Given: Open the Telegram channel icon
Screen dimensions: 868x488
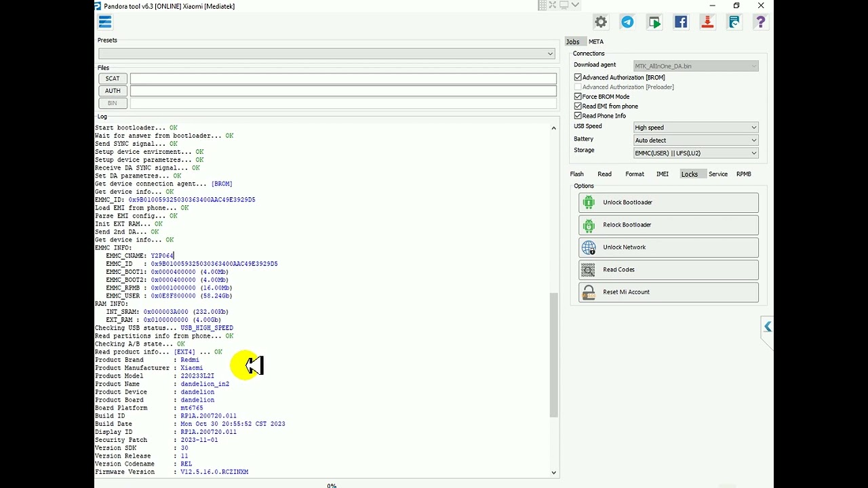Looking at the screenshot, I should tap(627, 22).
